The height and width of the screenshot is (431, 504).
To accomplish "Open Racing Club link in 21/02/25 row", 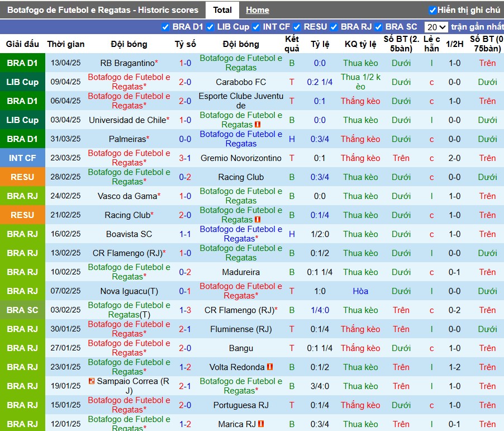I will click(127, 215).
